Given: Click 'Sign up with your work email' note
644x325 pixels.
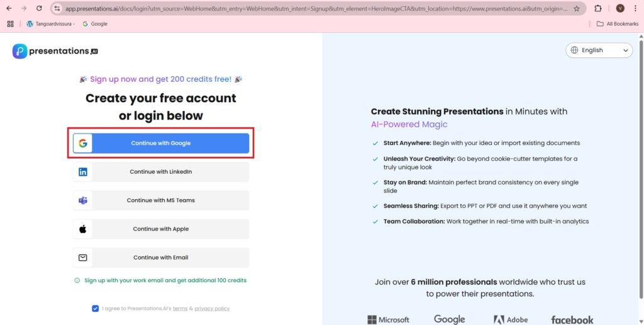Looking at the screenshot, I should coord(165,280).
